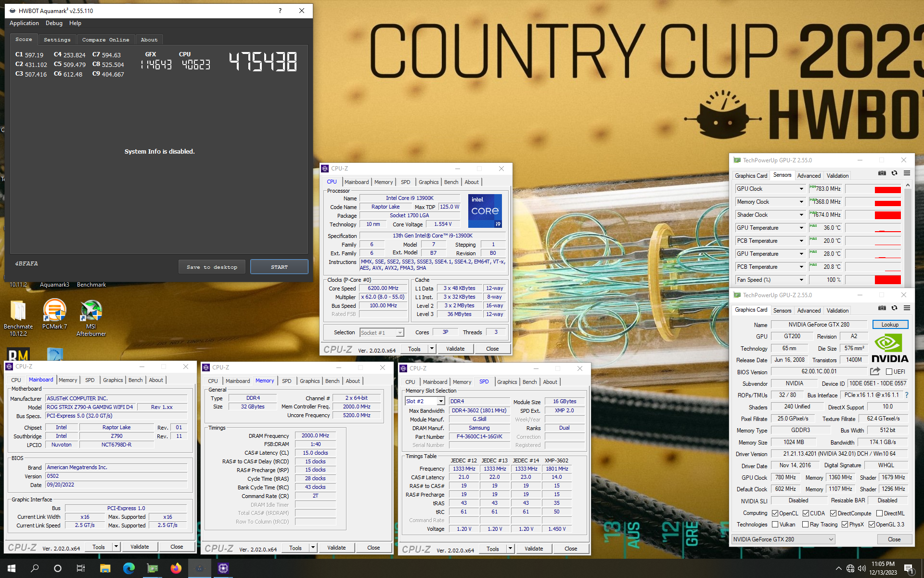Click the Save to desktop button

(x=212, y=267)
